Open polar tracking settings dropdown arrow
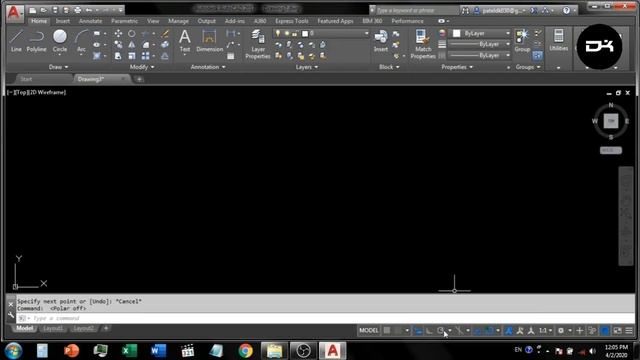 (x=450, y=331)
